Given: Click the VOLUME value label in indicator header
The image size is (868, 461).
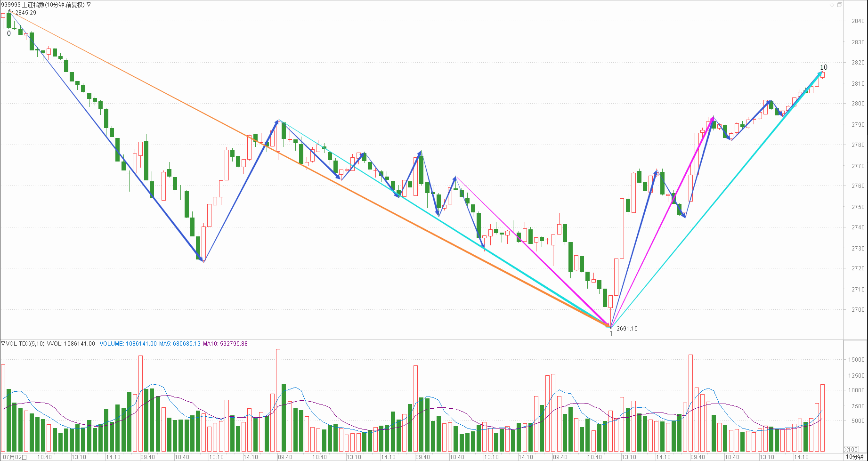Looking at the screenshot, I should coord(128,344).
